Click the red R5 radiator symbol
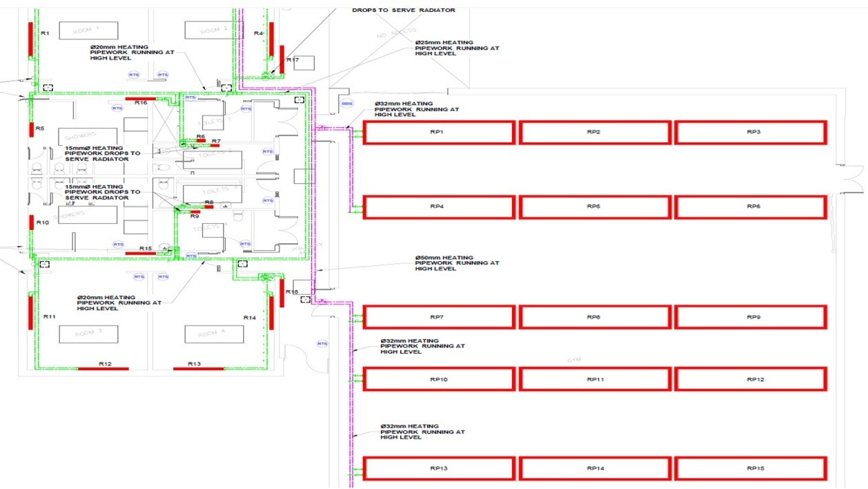The height and width of the screenshot is (489, 868). point(32,129)
